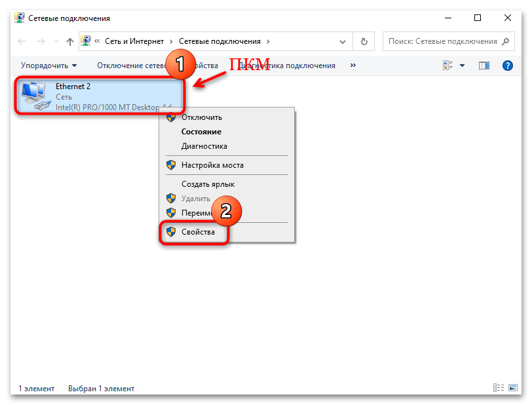Click shield icon beside 'Удалить'
This screenshot has width=532, height=405.
[x=171, y=199]
